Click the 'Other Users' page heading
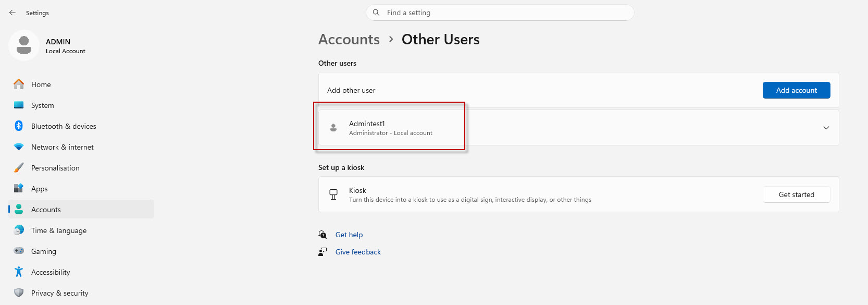The width and height of the screenshot is (868, 305). tap(441, 40)
